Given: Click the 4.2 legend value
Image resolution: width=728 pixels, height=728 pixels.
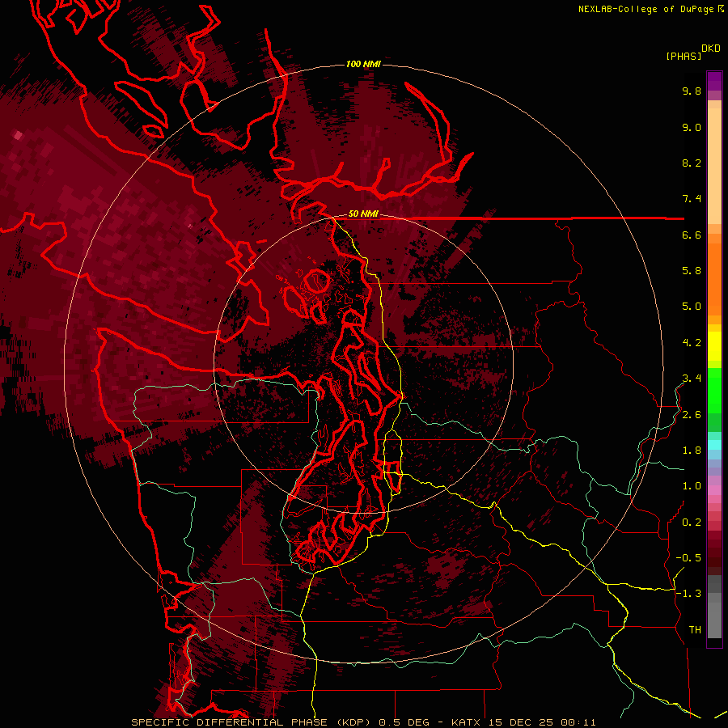Looking at the screenshot, I should point(692,343).
